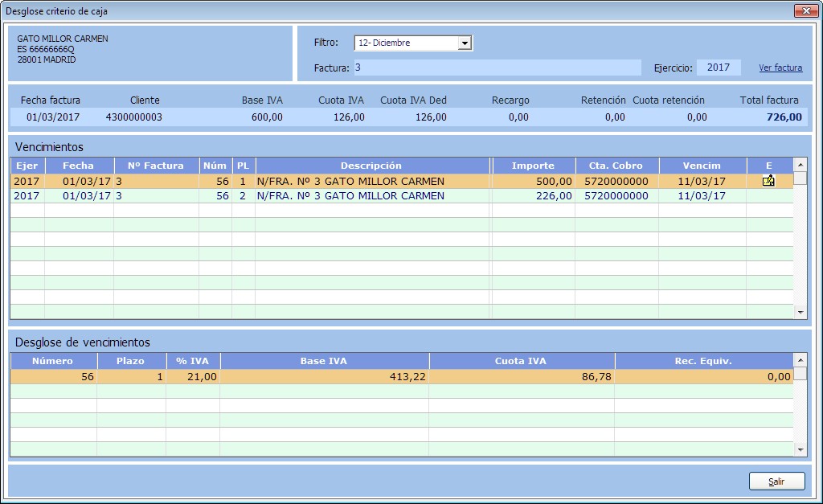Click Vencim date 11/03/17 in the 500,00 row
Screen dimensions: 823x504
[x=702, y=182]
